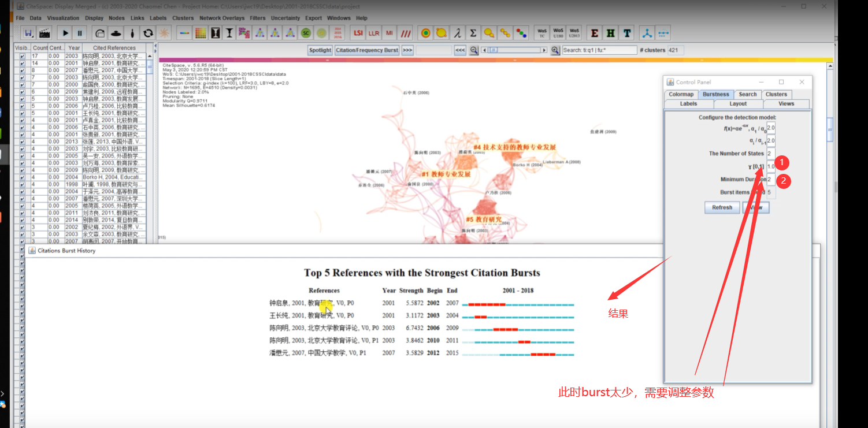Click the blue three-node network icon

pos(647,33)
